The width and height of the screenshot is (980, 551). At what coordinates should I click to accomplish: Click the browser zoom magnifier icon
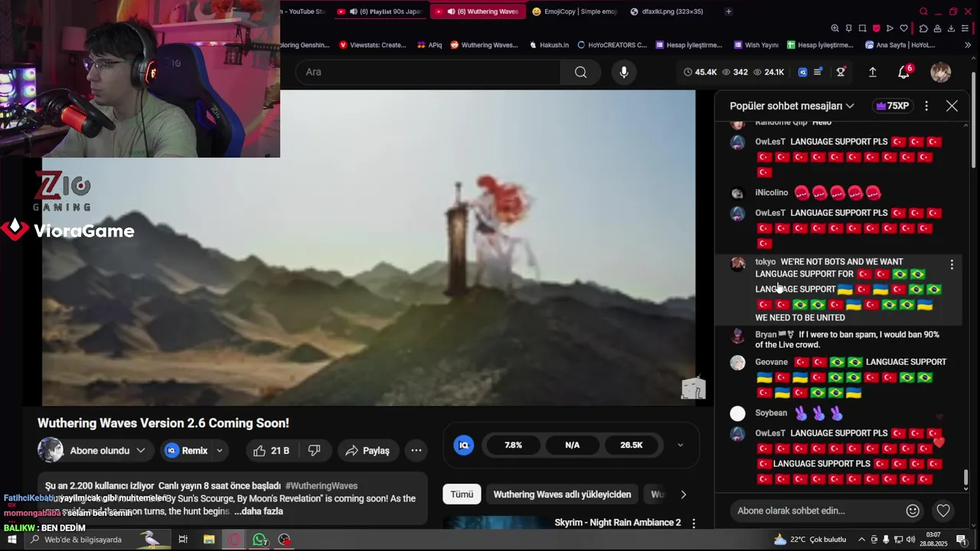tap(835, 28)
